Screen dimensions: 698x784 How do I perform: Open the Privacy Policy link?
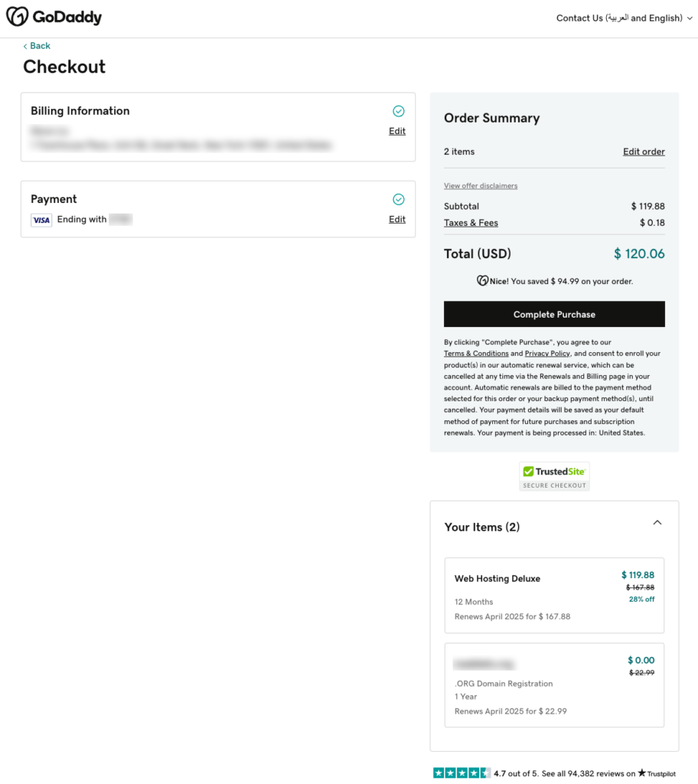pos(547,354)
